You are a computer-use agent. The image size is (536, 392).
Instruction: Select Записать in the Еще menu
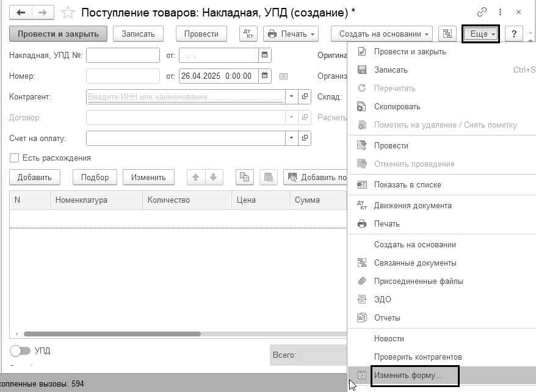(441, 70)
